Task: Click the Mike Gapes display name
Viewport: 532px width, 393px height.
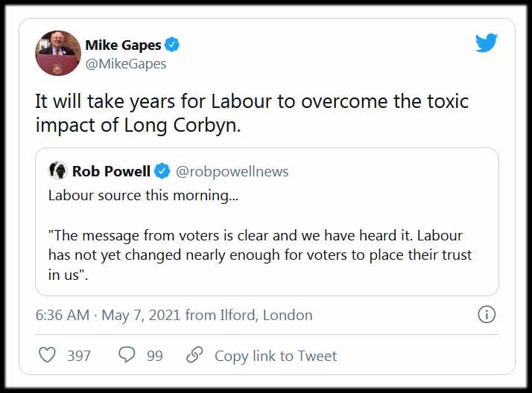Action: click(x=124, y=45)
